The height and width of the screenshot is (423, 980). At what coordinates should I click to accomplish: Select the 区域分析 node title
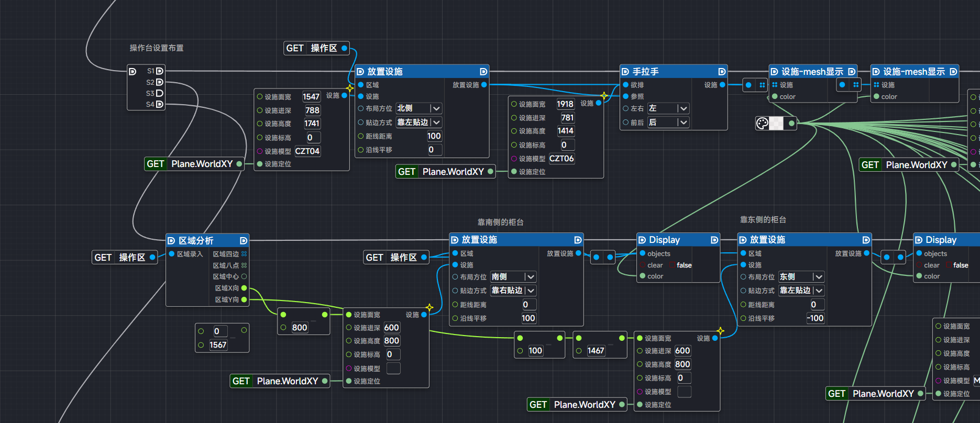point(196,241)
